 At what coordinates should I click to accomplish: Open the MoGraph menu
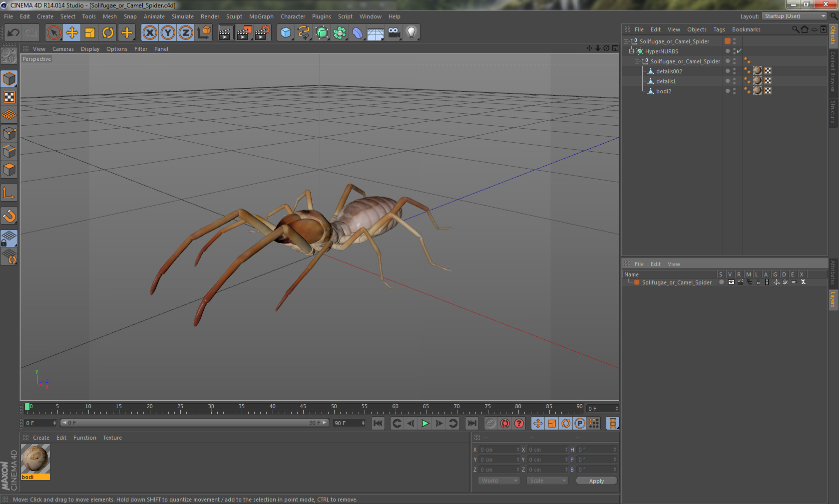pyautogui.click(x=261, y=16)
